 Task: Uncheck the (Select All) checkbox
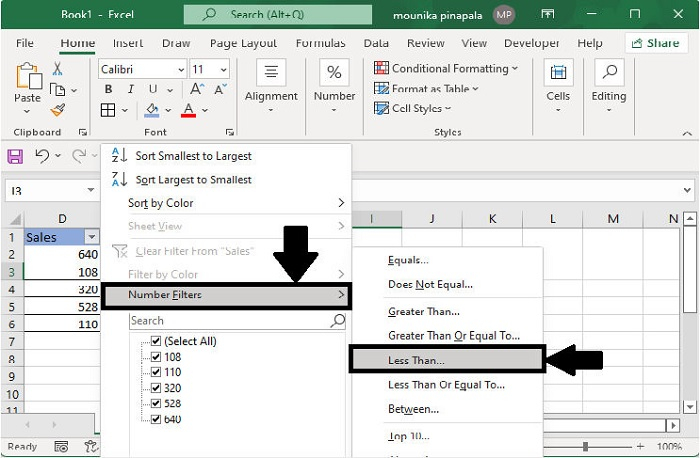pos(155,341)
